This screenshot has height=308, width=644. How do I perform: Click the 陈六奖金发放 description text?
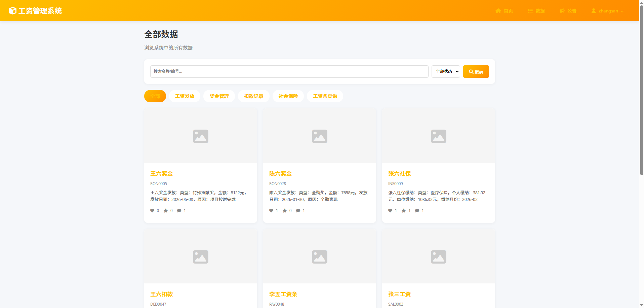[318, 196]
